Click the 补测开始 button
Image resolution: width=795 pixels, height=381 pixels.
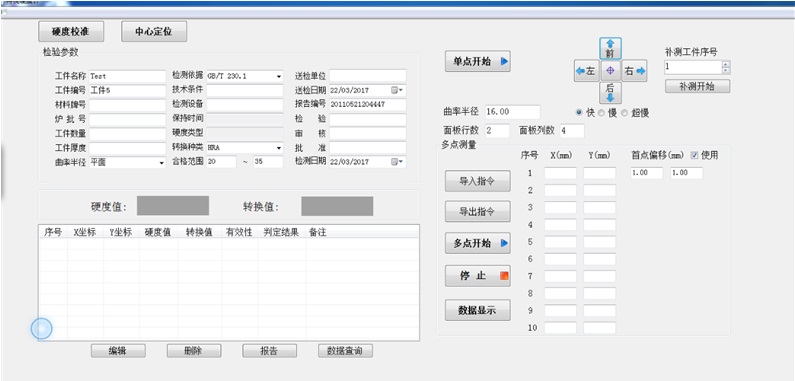[698, 86]
